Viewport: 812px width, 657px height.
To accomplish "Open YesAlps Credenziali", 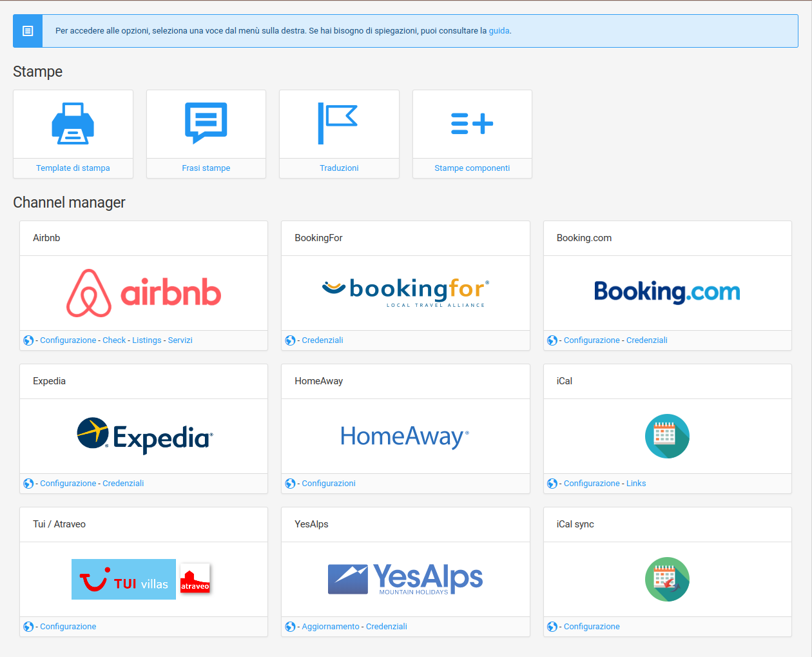I will 387,627.
